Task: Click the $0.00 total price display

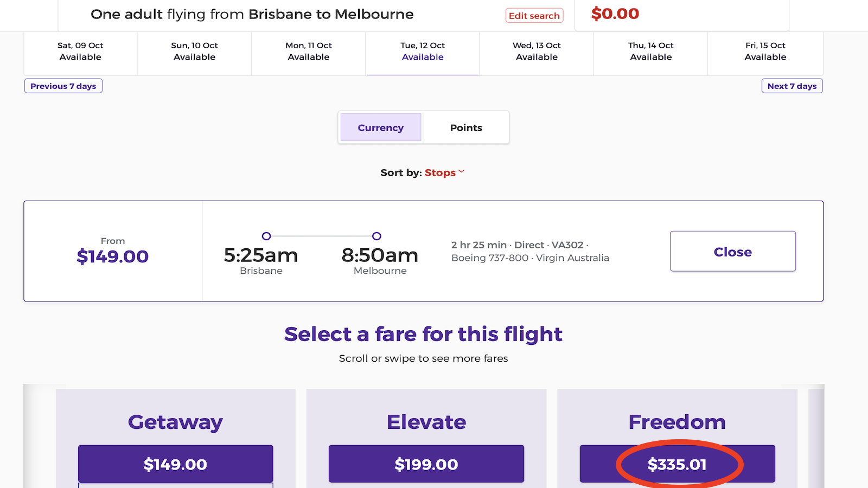Action: tap(614, 14)
